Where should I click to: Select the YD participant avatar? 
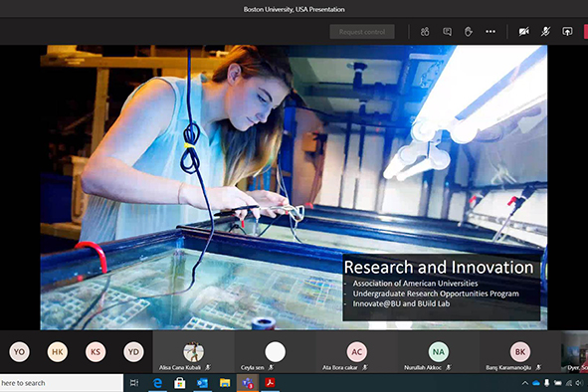pos(133,352)
